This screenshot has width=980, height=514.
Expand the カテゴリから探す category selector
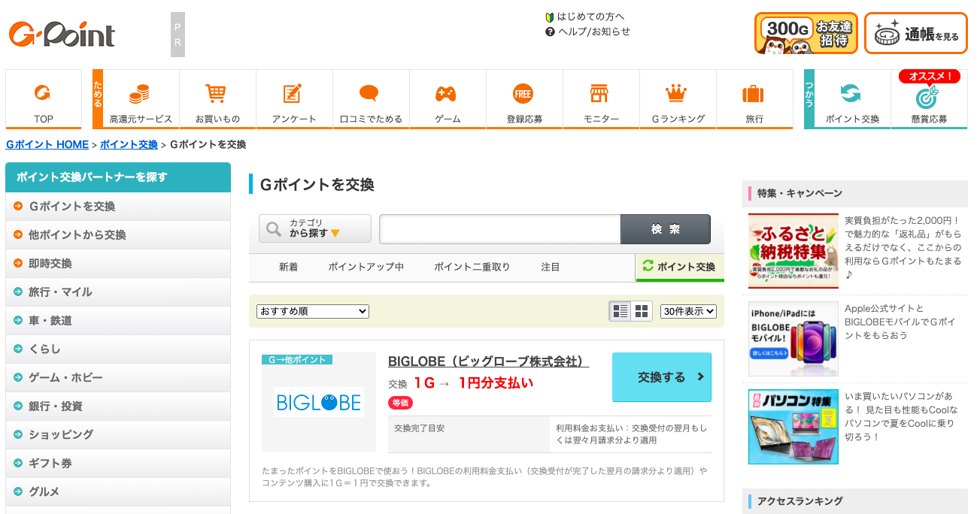click(x=314, y=228)
